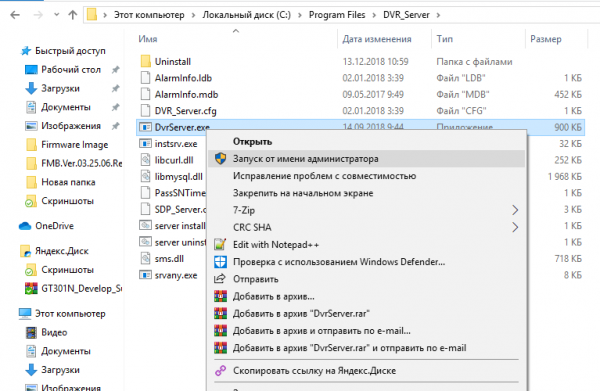Select srvany.exe application icon
600x391 pixels.
click(145, 275)
